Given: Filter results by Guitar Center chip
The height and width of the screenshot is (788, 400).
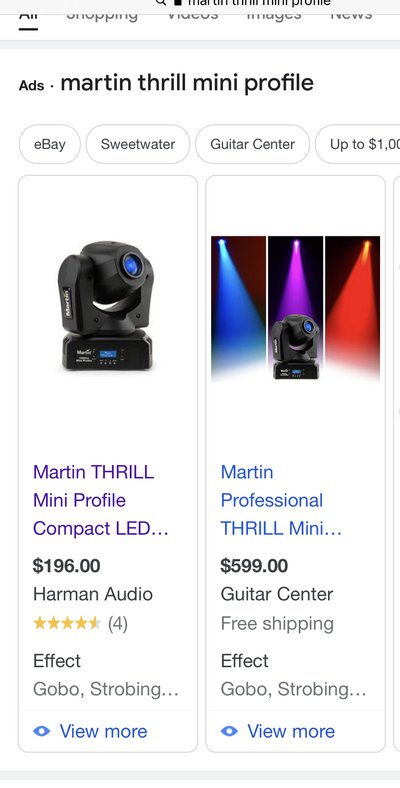Looking at the screenshot, I should point(252,144).
